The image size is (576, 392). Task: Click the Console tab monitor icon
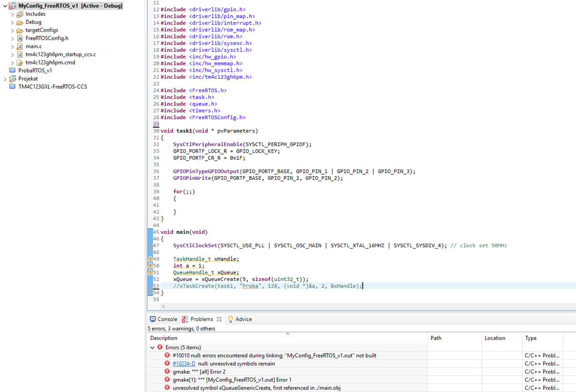[x=153, y=319]
